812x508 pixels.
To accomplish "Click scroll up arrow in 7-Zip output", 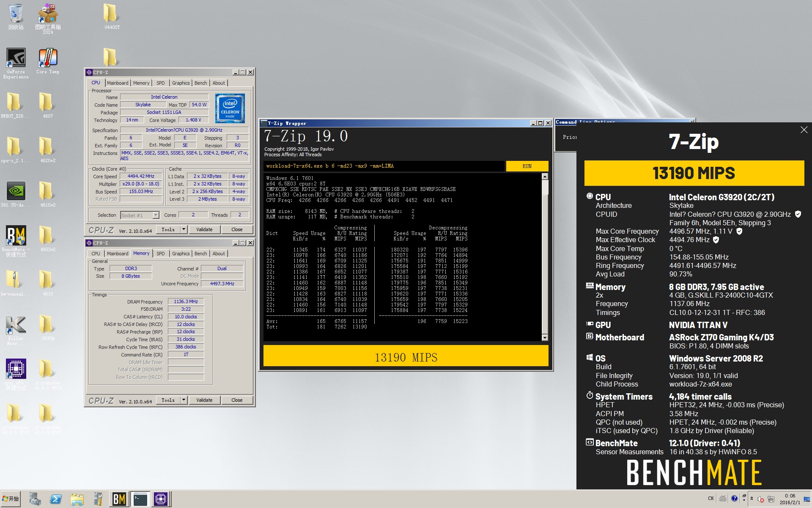I will pos(545,177).
